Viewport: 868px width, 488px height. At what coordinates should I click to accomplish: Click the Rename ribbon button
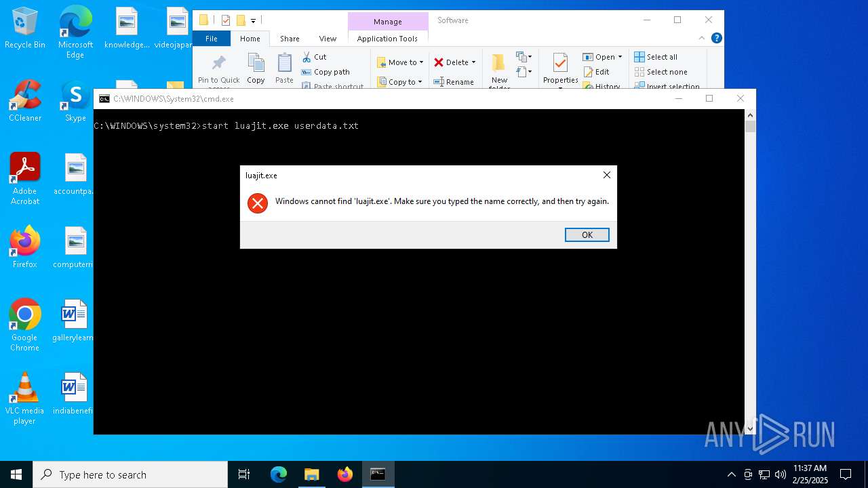454,82
